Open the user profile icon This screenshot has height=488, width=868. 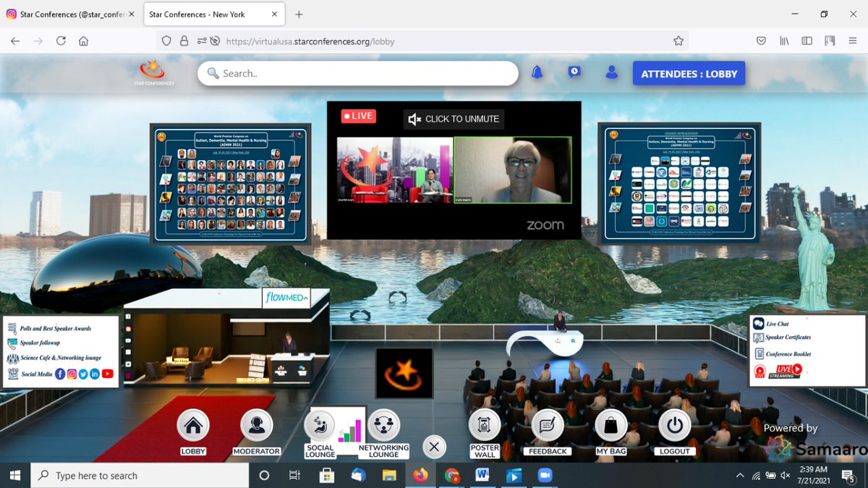pos(612,72)
